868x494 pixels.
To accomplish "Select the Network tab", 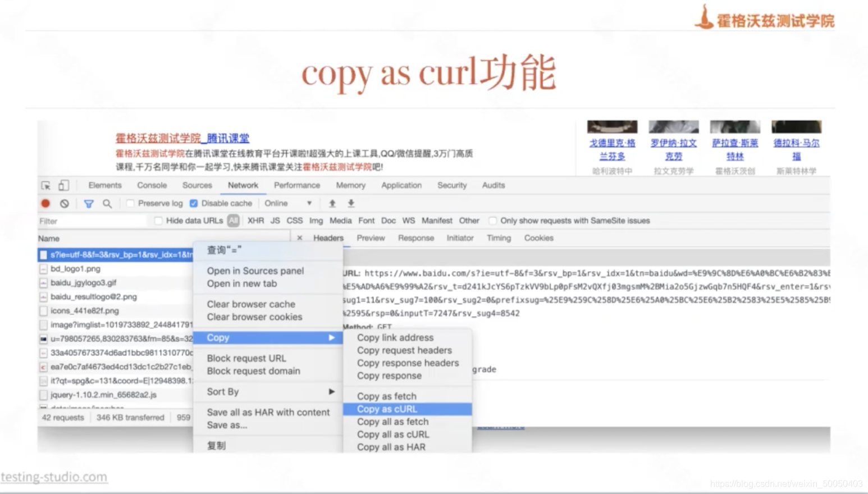I will [x=243, y=185].
